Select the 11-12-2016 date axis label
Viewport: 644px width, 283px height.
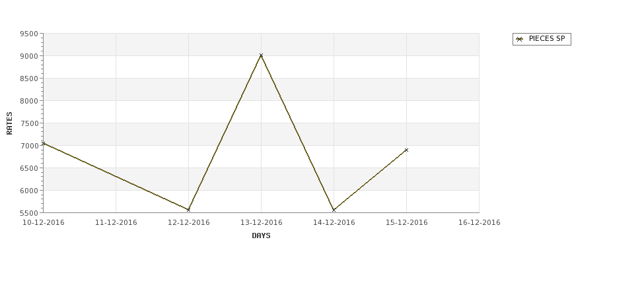(x=116, y=223)
